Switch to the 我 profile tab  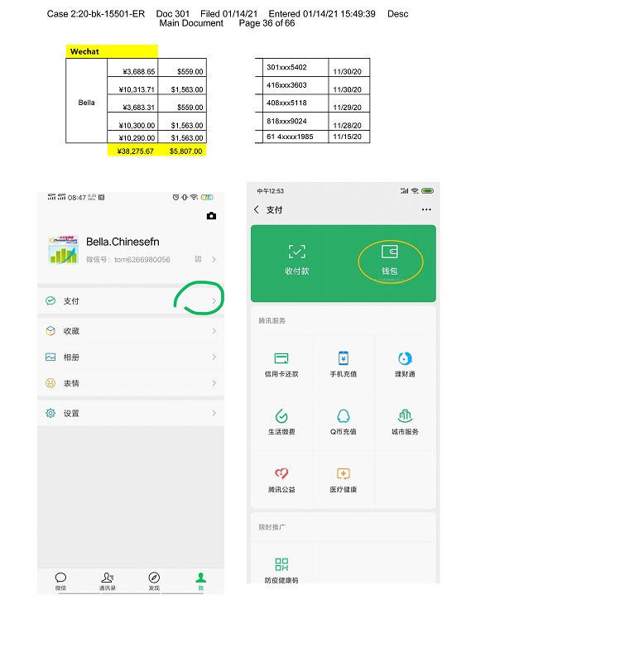pyautogui.click(x=201, y=581)
